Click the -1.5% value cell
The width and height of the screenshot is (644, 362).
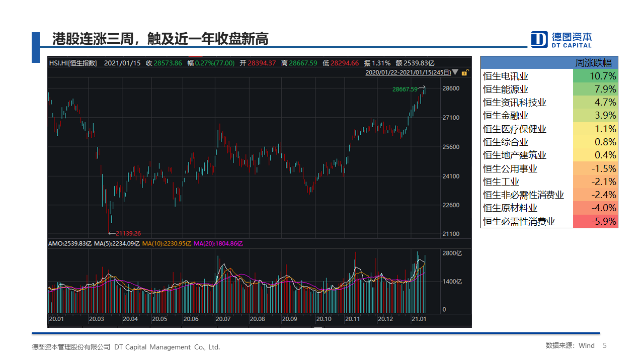(596, 168)
